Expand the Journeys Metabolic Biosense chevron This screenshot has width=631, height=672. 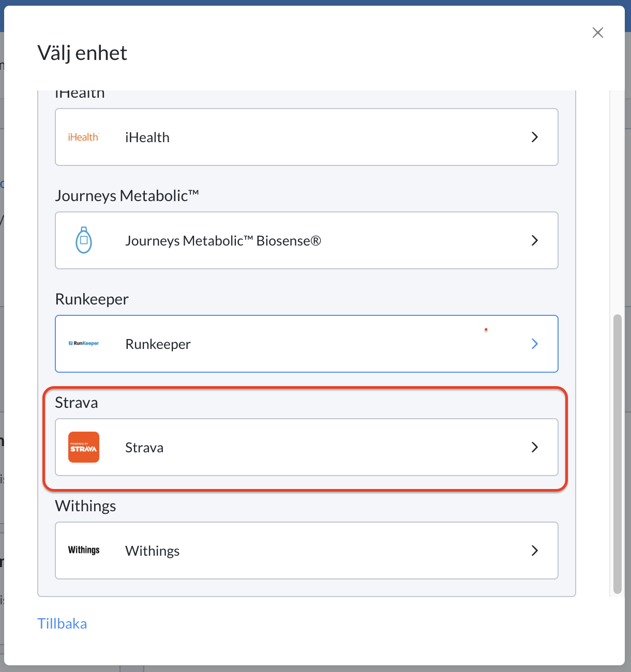click(535, 240)
